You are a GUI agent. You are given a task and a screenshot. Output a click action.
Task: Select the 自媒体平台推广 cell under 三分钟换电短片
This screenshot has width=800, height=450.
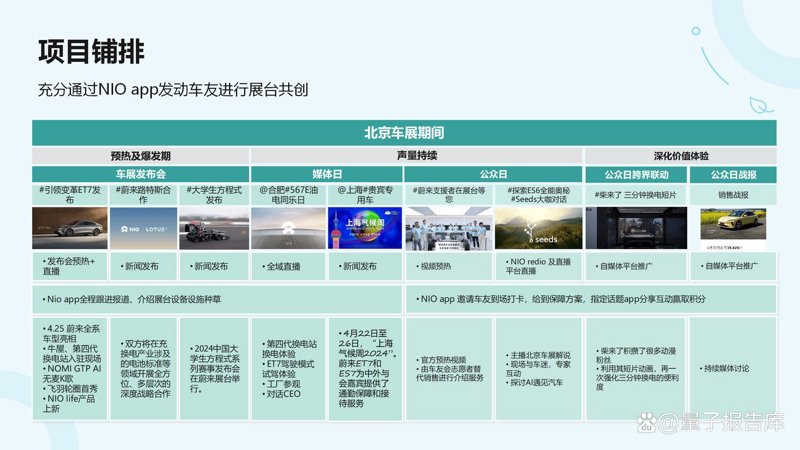(x=636, y=266)
